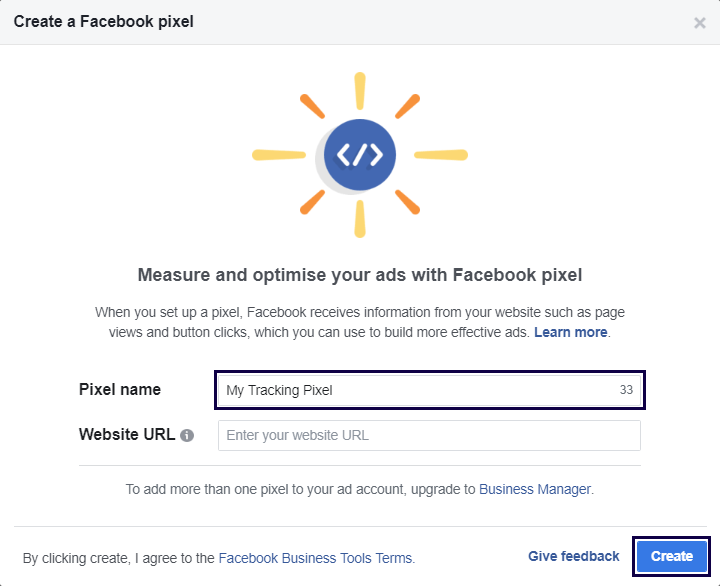Click into the Website URL input box

click(429, 436)
